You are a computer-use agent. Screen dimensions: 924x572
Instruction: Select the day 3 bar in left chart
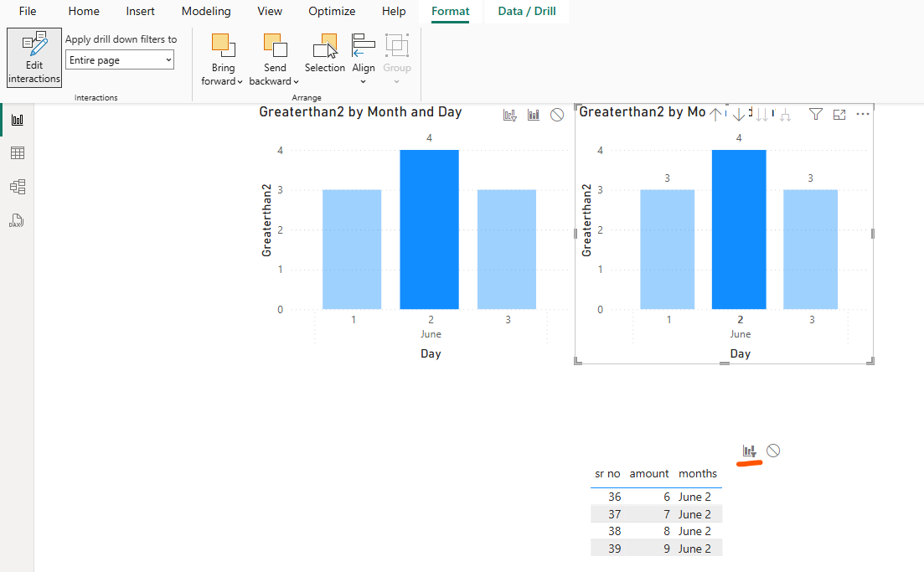[x=507, y=250]
